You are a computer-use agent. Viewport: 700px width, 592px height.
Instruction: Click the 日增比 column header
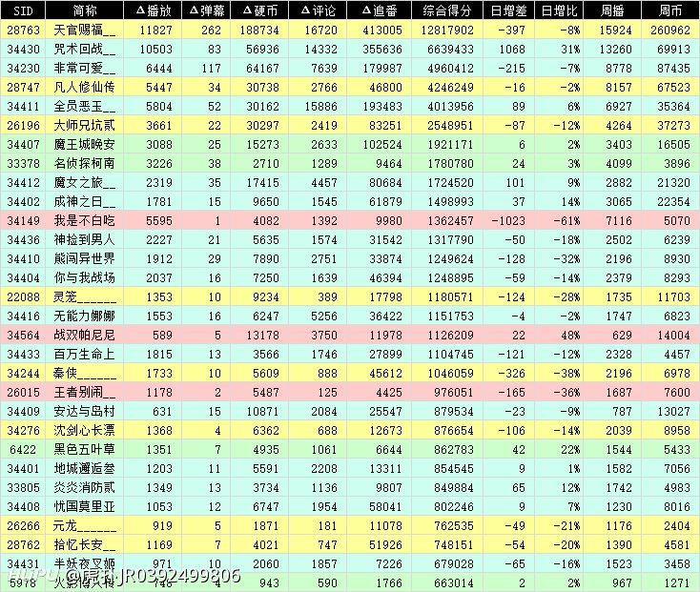point(559,10)
